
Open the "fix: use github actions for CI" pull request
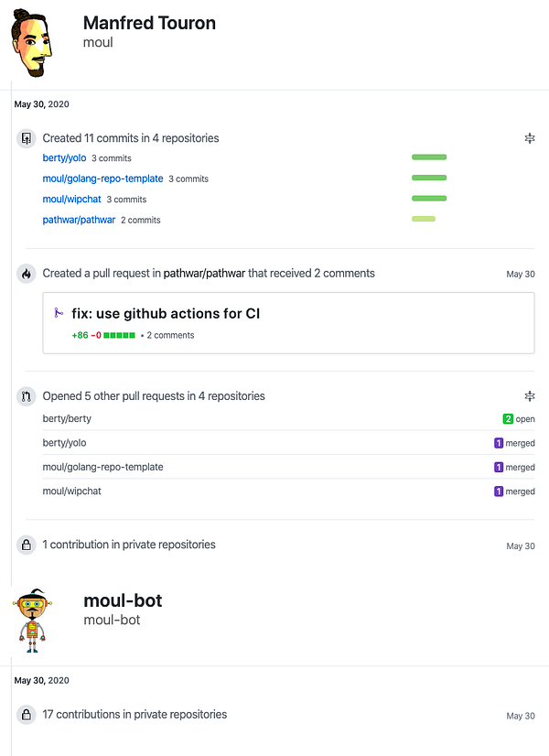166,314
